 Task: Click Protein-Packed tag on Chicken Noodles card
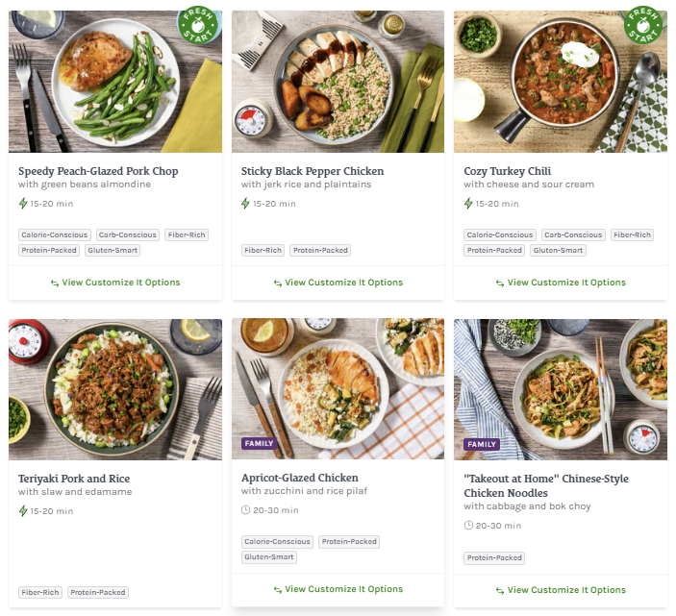496,557
